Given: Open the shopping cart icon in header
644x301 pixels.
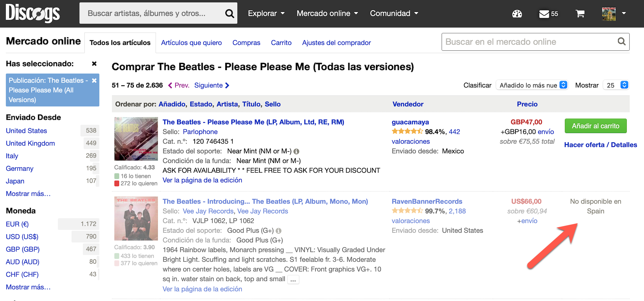Looking at the screenshot, I should click(x=580, y=14).
